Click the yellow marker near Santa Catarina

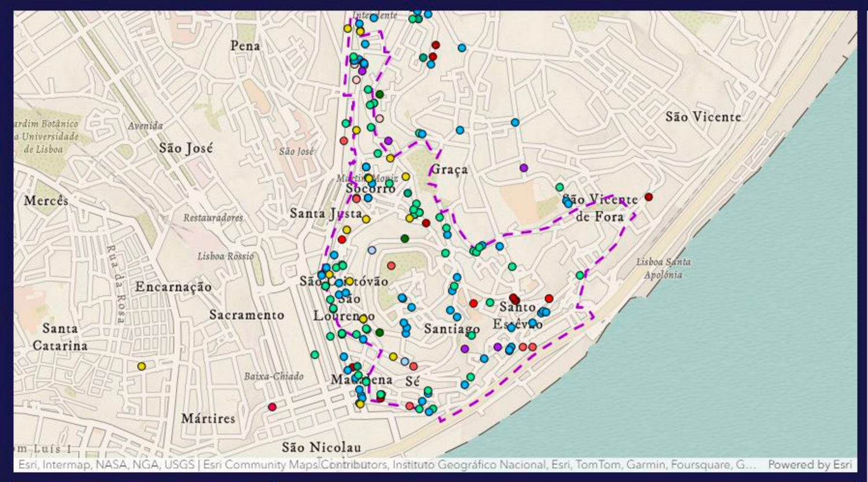coord(141,366)
